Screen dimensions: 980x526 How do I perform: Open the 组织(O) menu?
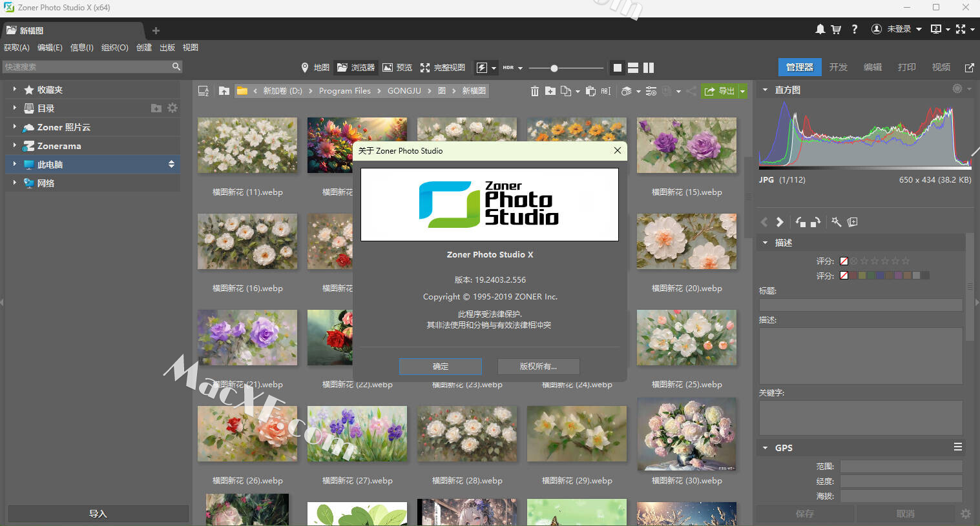pos(115,48)
